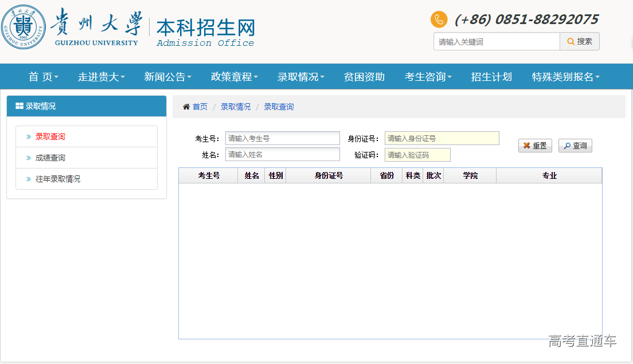The height and width of the screenshot is (364, 633).
Task: Click the 验证码 captcha input field
Action: click(x=417, y=155)
